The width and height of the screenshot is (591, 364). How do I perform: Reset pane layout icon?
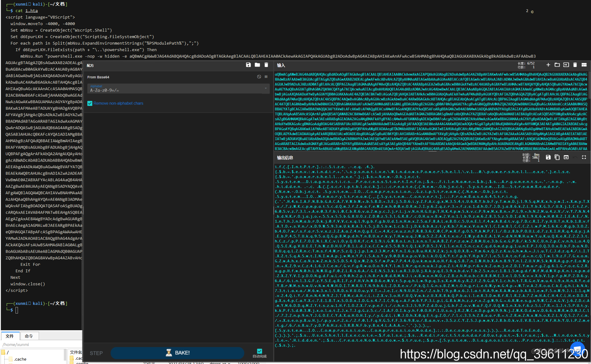[584, 65]
